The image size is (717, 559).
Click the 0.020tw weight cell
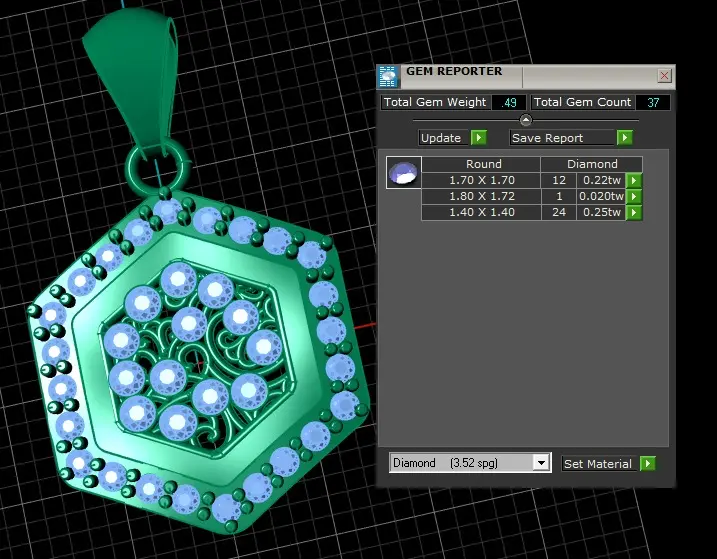601,196
